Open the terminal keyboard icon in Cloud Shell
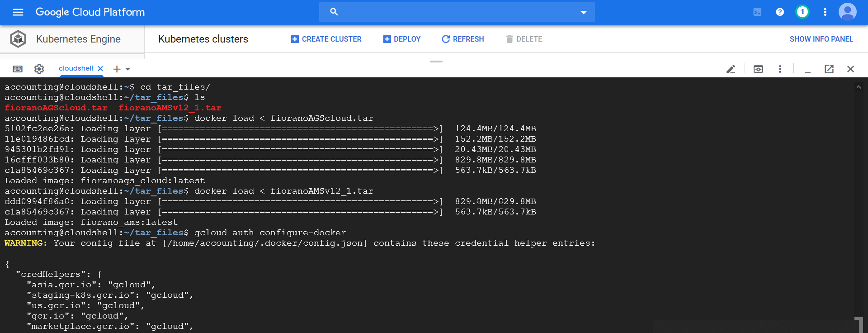The height and width of the screenshot is (333, 868). point(18,69)
